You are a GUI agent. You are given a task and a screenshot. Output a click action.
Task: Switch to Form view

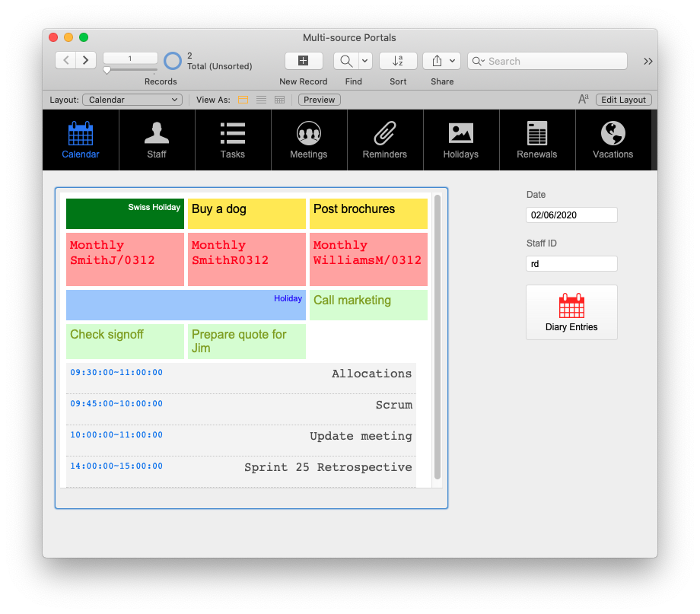click(x=243, y=100)
